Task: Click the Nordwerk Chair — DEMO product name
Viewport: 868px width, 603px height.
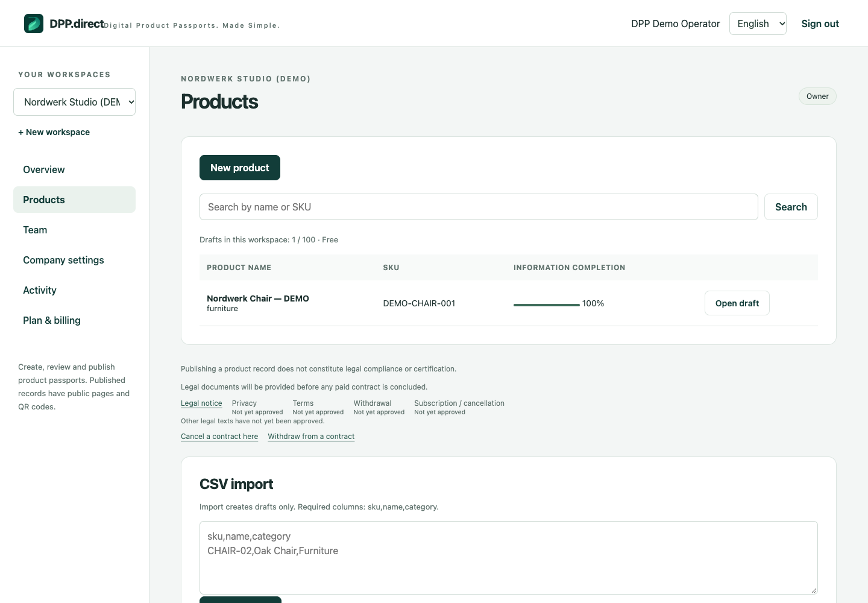Action: 258,298
